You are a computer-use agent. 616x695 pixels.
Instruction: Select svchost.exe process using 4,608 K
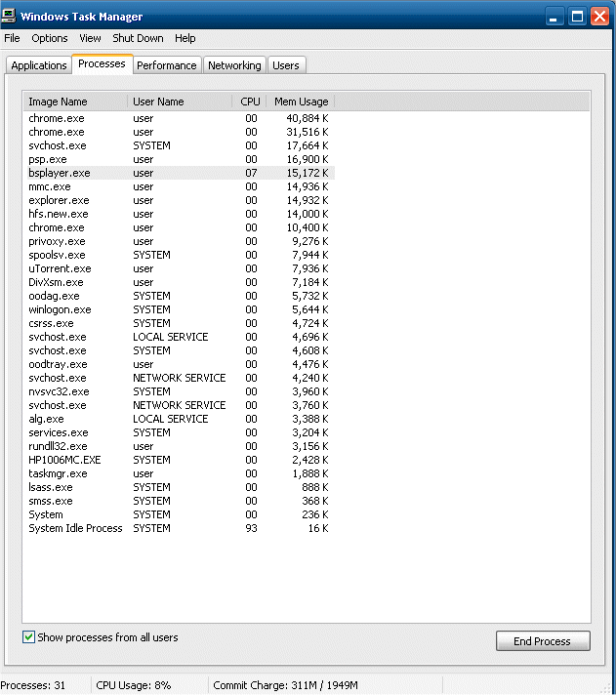tap(179, 350)
